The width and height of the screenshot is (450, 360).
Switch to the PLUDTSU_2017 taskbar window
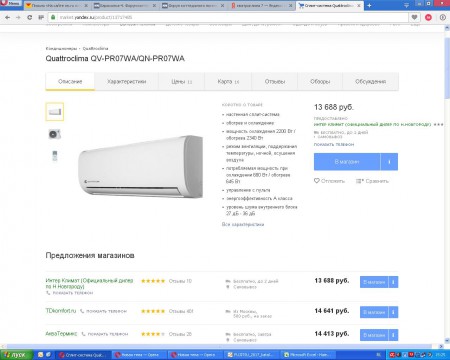coord(251,355)
